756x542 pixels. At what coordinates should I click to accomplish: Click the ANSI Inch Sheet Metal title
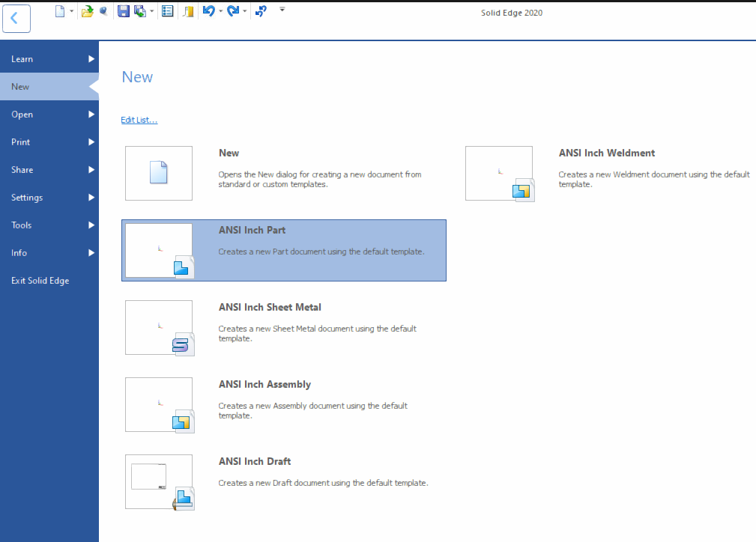point(270,308)
